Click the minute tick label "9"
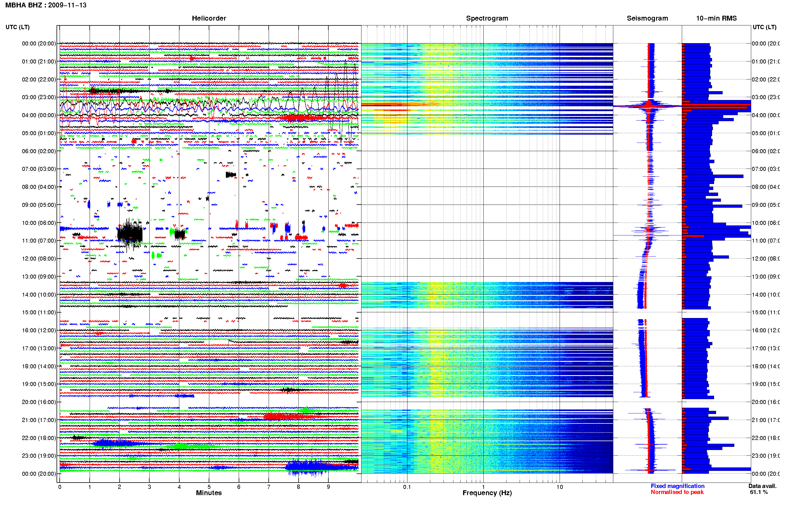 tap(328, 487)
